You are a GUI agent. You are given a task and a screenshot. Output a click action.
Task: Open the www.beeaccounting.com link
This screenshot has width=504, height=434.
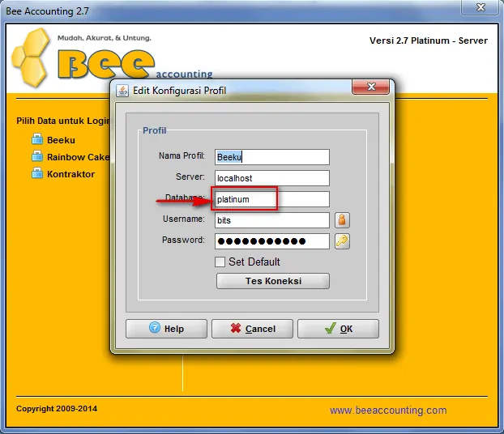388,411
